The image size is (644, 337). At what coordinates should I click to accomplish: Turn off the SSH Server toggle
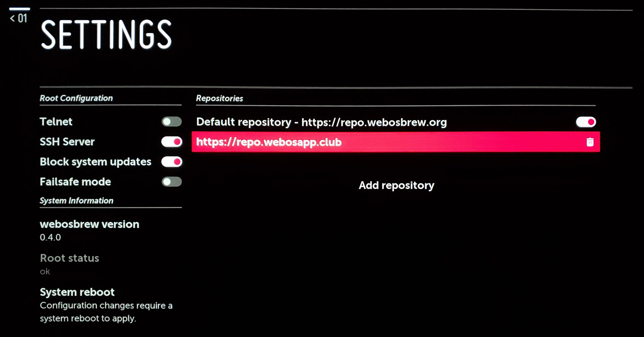171,142
